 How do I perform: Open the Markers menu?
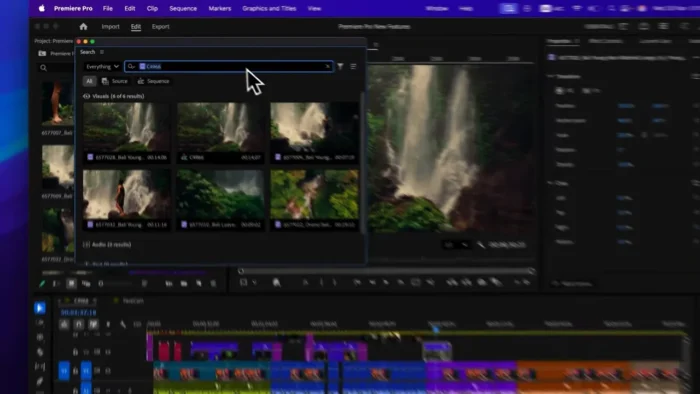click(220, 8)
